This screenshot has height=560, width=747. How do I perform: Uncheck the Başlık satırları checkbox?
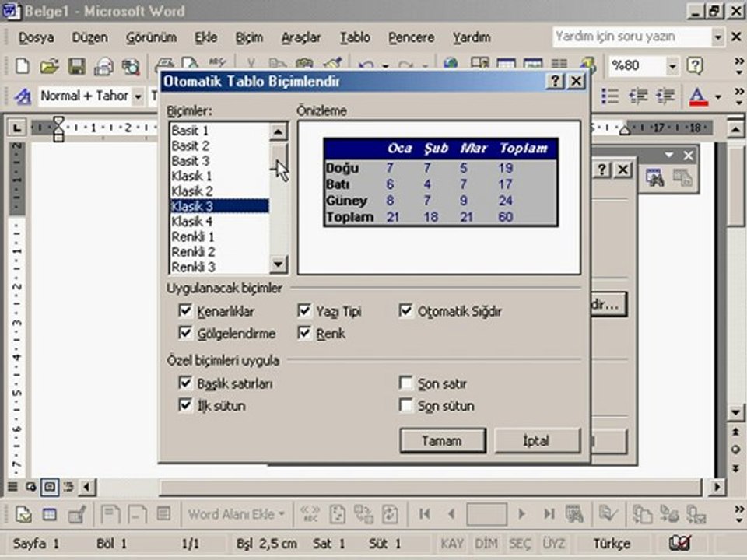pos(185,383)
